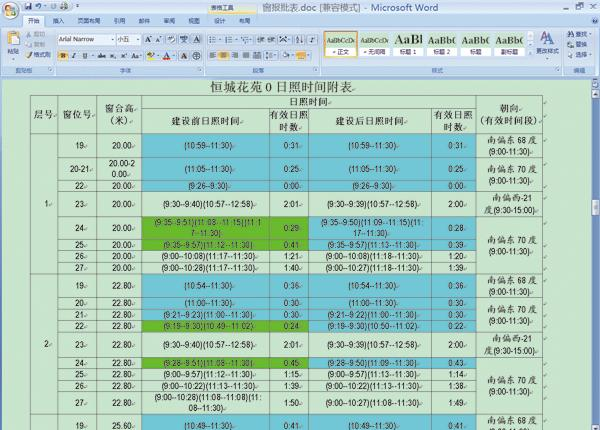Justify the paragraph text

tap(246, 56)
